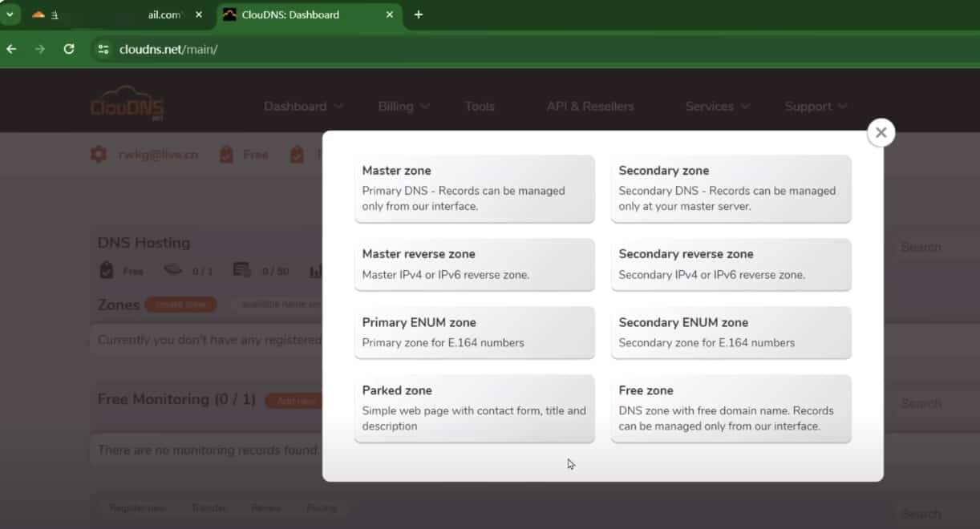Pick the Parked zone option
Screen dimensions: 980x529
[x=474, y=408]
